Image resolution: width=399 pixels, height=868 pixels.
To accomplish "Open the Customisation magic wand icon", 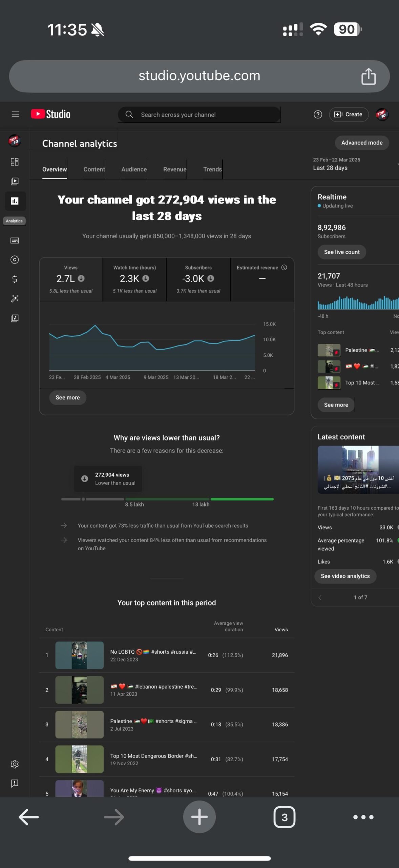I will (x=15, y=299).
